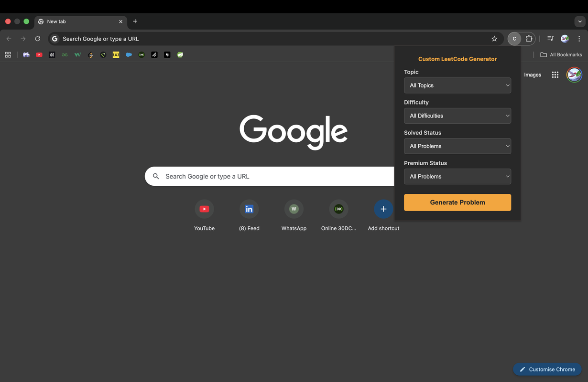
Task: Open the media controls icon in toolbar
Action: pos(550,39)
